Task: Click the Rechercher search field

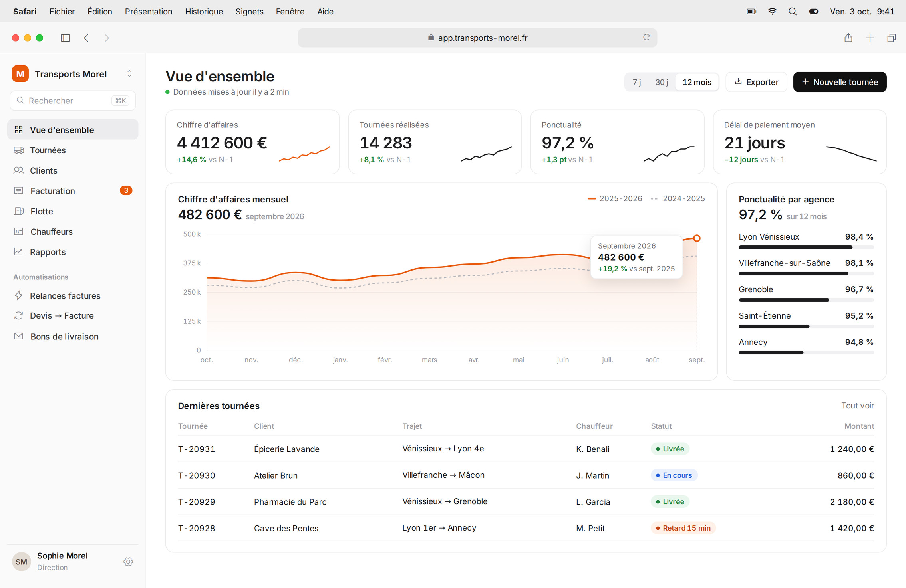Action: (73, 101)
